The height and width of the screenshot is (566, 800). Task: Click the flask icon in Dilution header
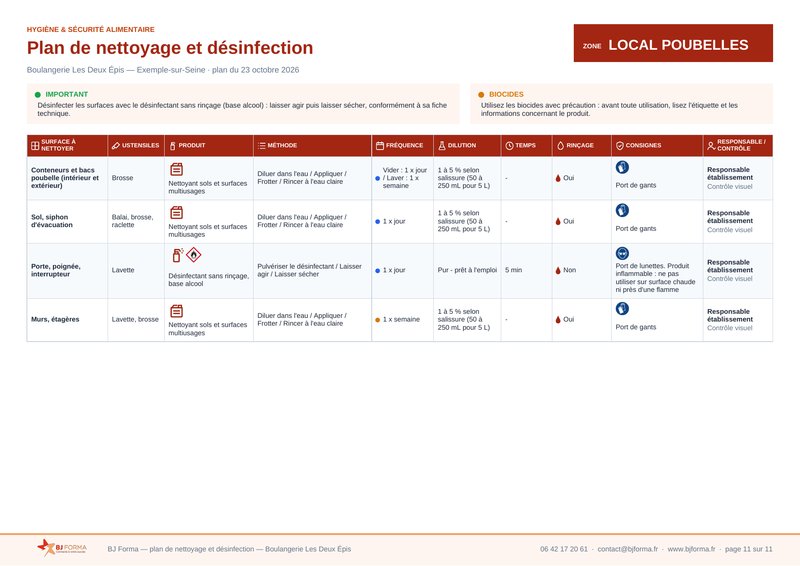(x=442, y=145)
